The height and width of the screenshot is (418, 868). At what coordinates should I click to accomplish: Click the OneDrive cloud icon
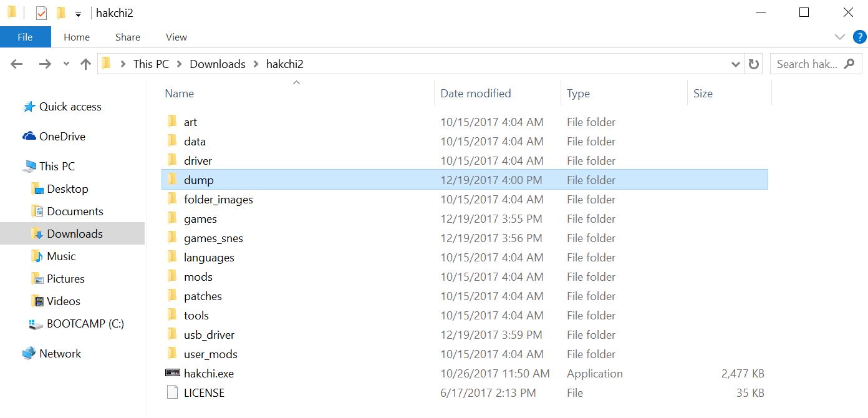tap(29, 136)
